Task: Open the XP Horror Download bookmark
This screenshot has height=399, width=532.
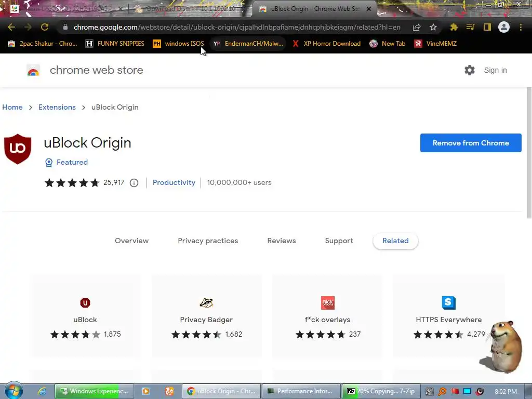Action: point(326,44)
